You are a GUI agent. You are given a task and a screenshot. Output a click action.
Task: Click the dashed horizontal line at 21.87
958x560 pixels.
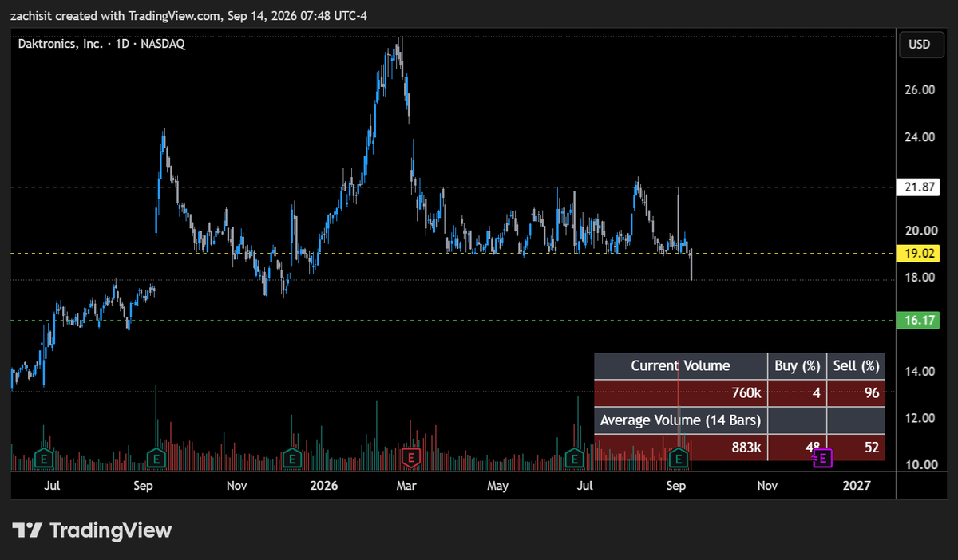coord(451,187)
